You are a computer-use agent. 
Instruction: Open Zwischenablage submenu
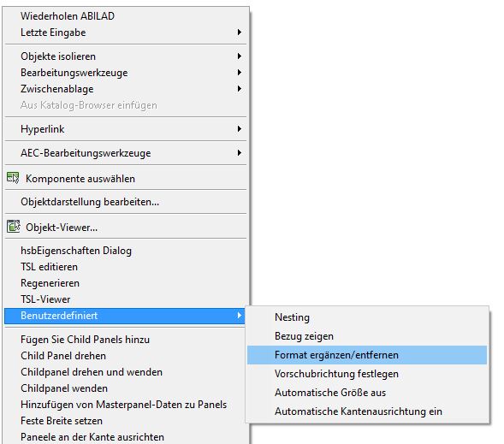(x=125, y=89)
